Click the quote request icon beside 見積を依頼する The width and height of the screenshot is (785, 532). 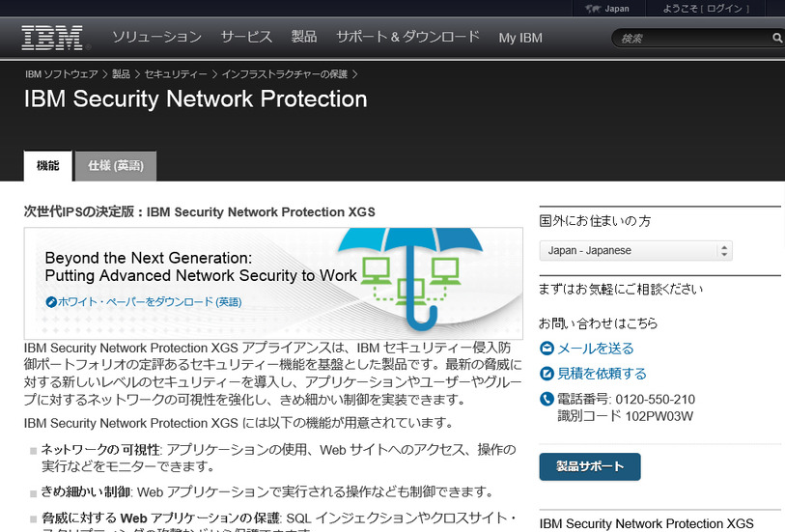[x=547, y=374]
